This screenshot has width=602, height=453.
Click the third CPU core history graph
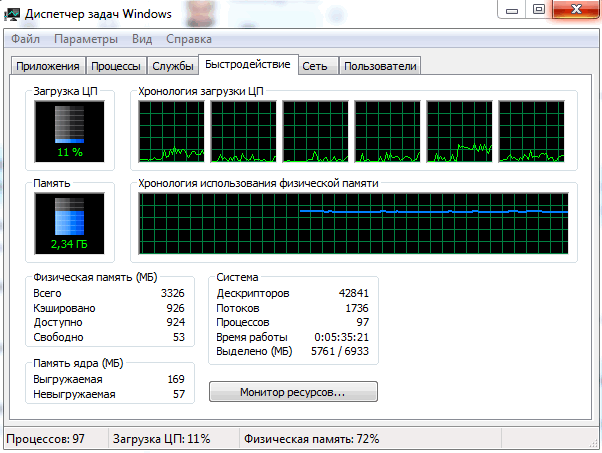click(x=315, y=132)
